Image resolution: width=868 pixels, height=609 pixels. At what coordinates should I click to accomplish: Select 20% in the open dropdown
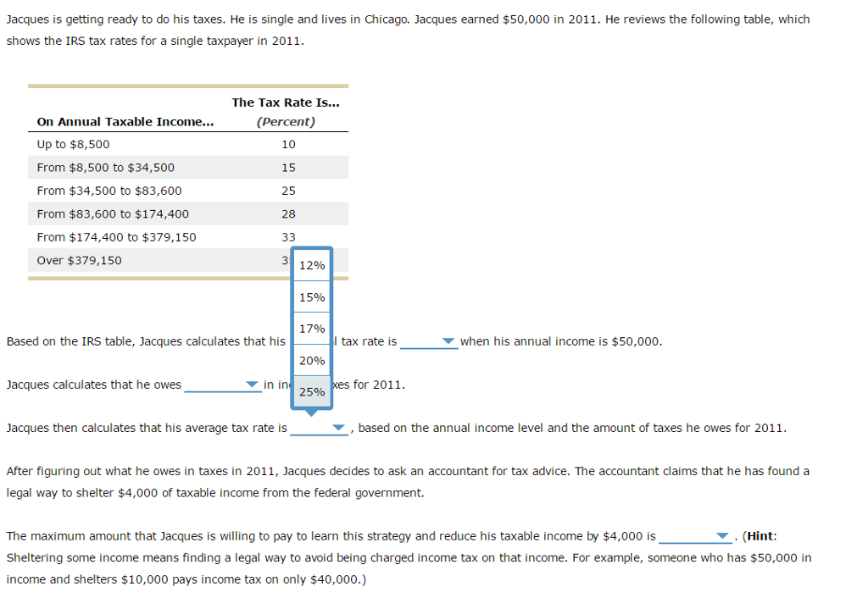312,360
